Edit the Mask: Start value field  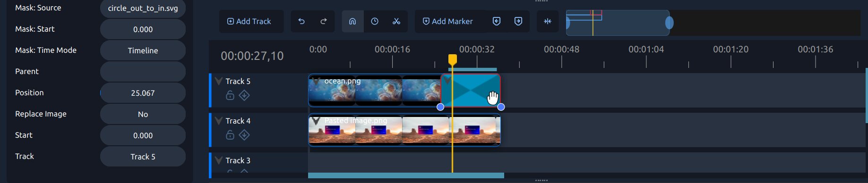point(143,29)
